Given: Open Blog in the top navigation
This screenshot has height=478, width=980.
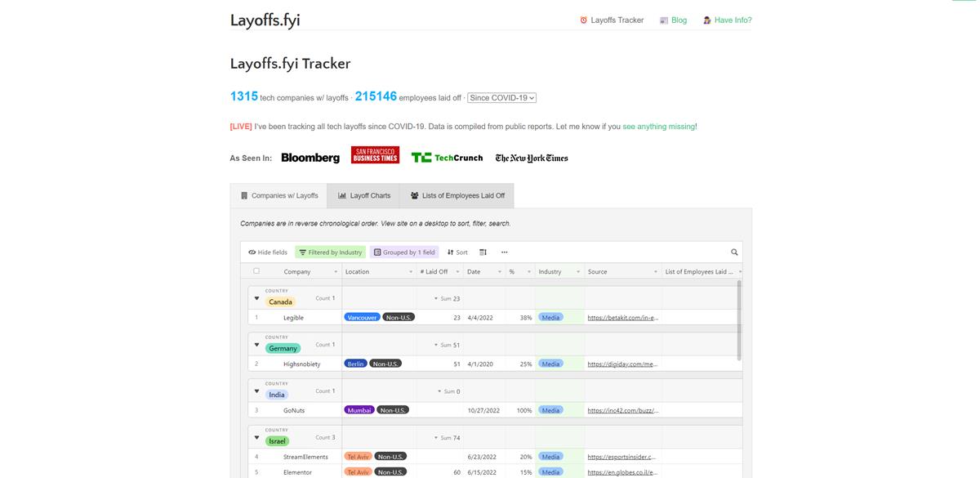Looking at the screenshot, I should 674,20.
